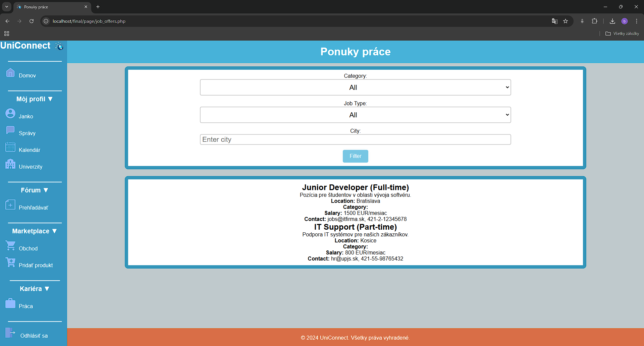Click the IT Support (Part-time) heading
The height and width of the screenshot is (346, 644).
pos(356,227)
